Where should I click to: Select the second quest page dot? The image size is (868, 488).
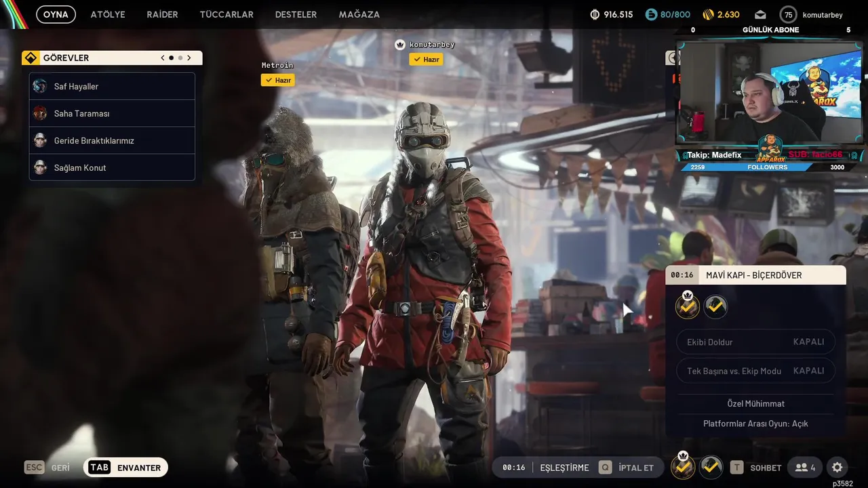(180, 58)
